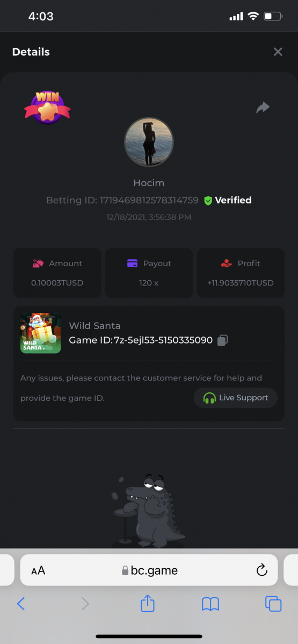This screenshot has width=298, height=644.
Task: Reload the page in Safari
Action: coord(262,570)
